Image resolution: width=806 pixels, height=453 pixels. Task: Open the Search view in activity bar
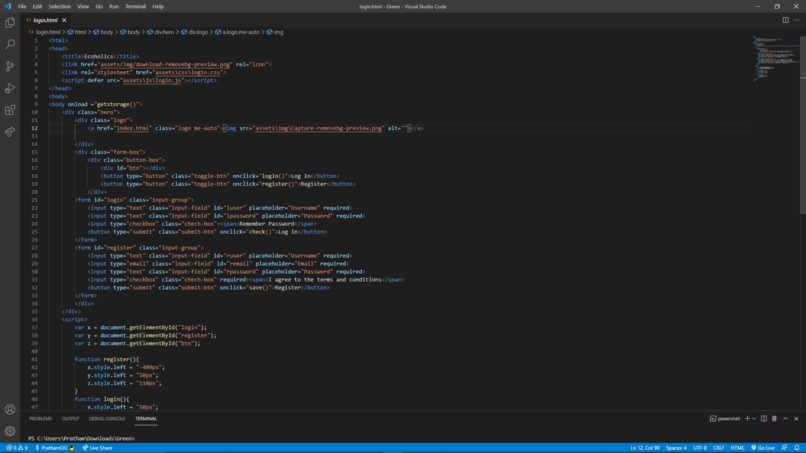10,44
